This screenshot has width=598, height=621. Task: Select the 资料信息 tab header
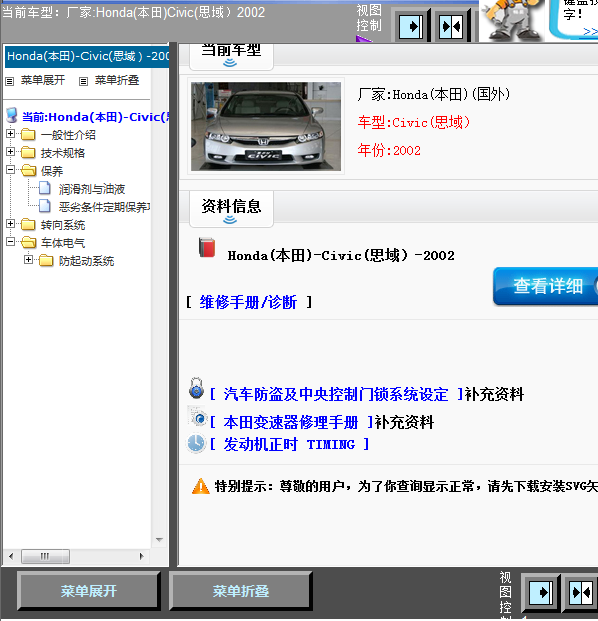tap(231, 209)
